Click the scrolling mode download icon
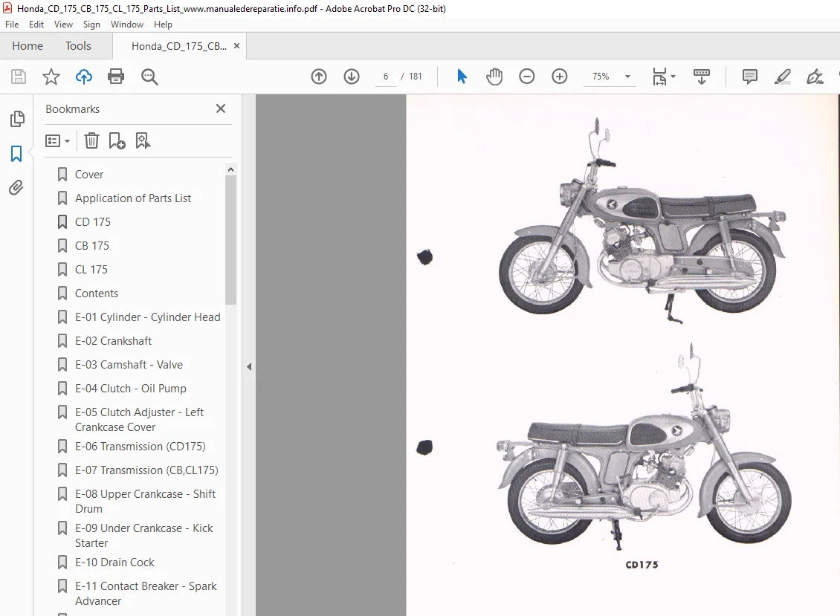Screen dimensions: 840x616 (701, 77)
